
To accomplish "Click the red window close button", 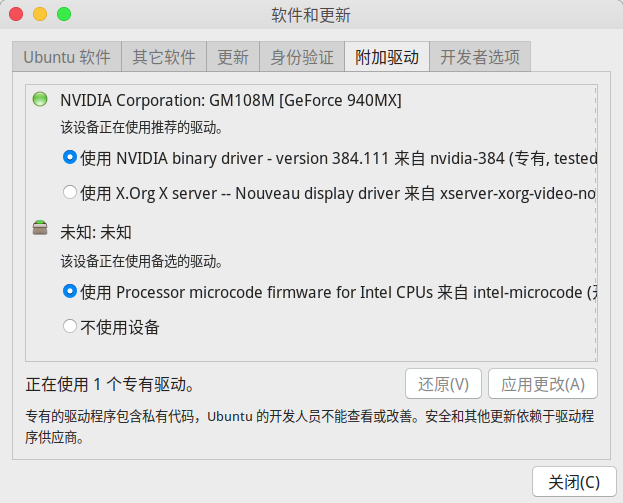I will click(17, 14).
